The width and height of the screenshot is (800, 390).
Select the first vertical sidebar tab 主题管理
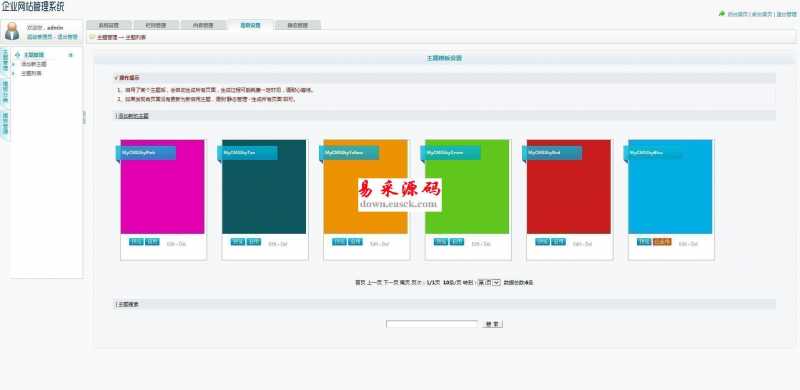coord(5,60)
